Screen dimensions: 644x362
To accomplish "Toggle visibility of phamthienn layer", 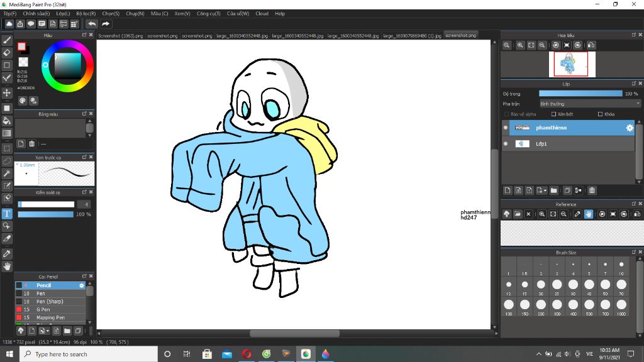I will click(506, 128).
